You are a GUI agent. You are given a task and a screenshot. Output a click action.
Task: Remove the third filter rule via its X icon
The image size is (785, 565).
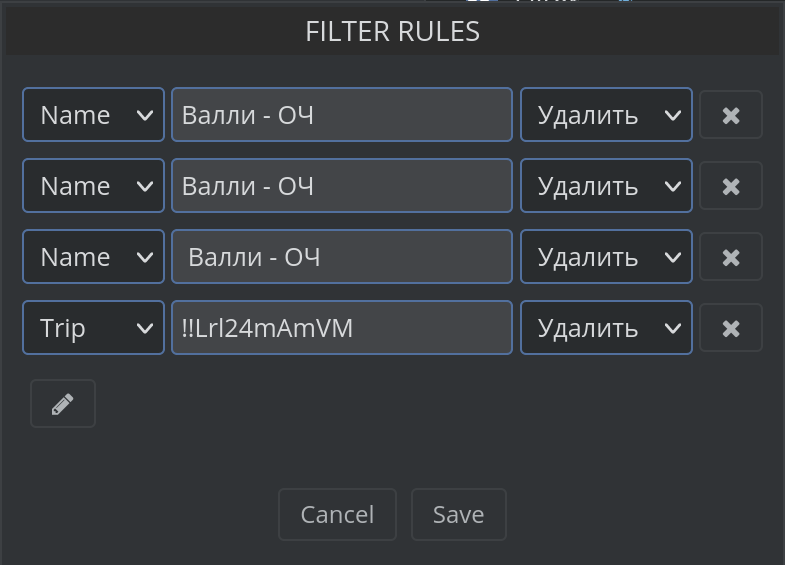[x=731, y=257]
